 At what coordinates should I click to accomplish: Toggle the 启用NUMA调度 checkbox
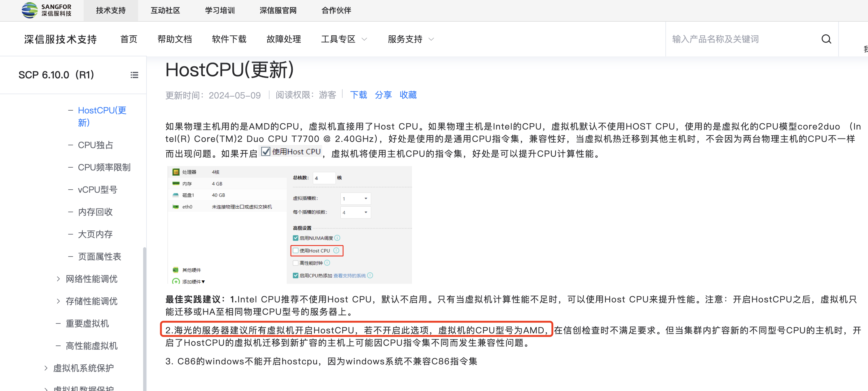pos(296,238)
